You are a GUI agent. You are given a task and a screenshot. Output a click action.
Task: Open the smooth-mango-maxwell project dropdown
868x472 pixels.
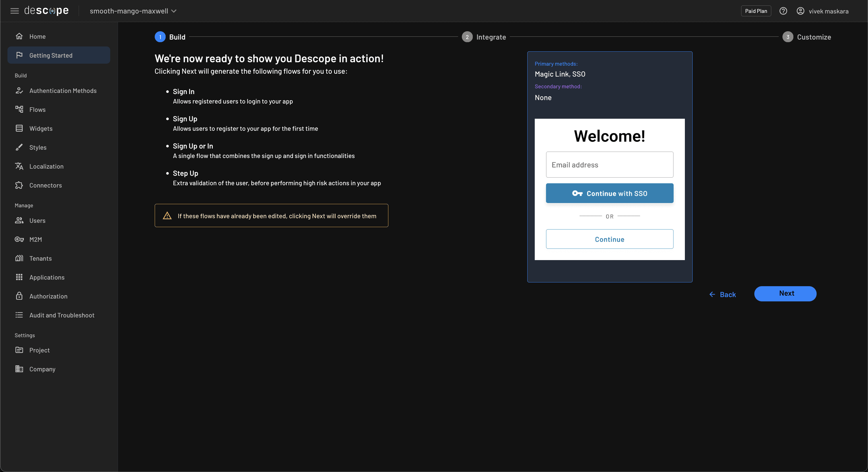133,11
